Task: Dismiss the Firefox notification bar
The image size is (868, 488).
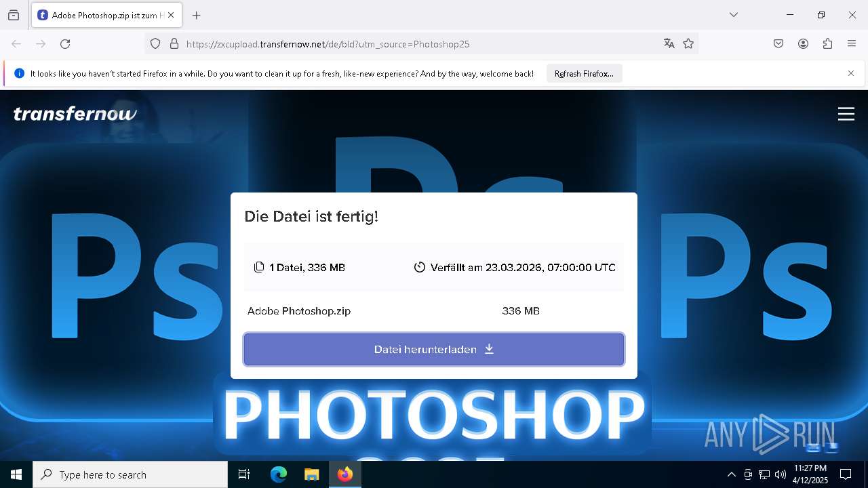Action: pyautogui.click(x=851, y=73)
